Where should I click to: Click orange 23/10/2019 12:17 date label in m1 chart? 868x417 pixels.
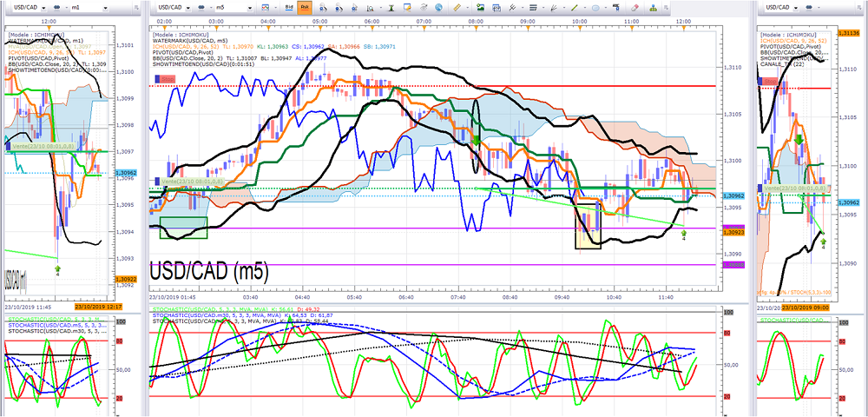[97, 307]
